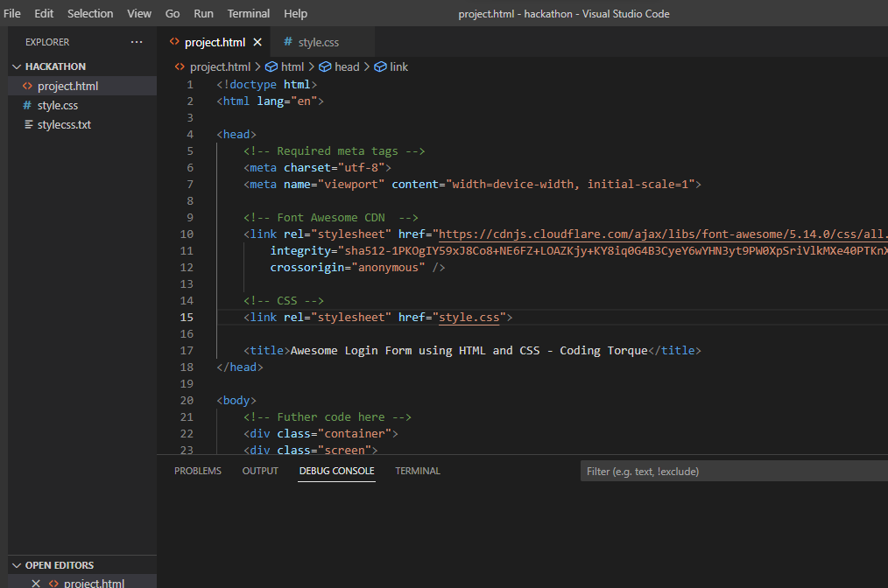Click the hash icon on style.css tab
The height and width of the screenshot is (588, 888).
click(x=287, y=42)
